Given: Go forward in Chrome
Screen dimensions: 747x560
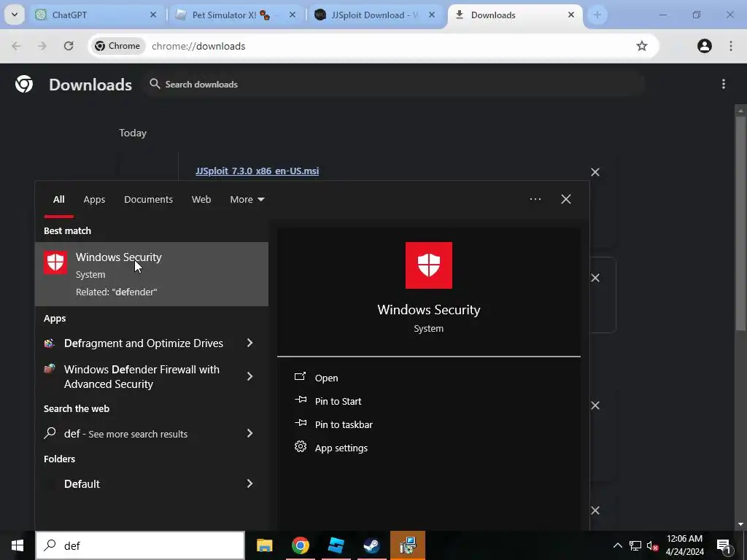Looking at the screenshot, I should coord(42,46).
